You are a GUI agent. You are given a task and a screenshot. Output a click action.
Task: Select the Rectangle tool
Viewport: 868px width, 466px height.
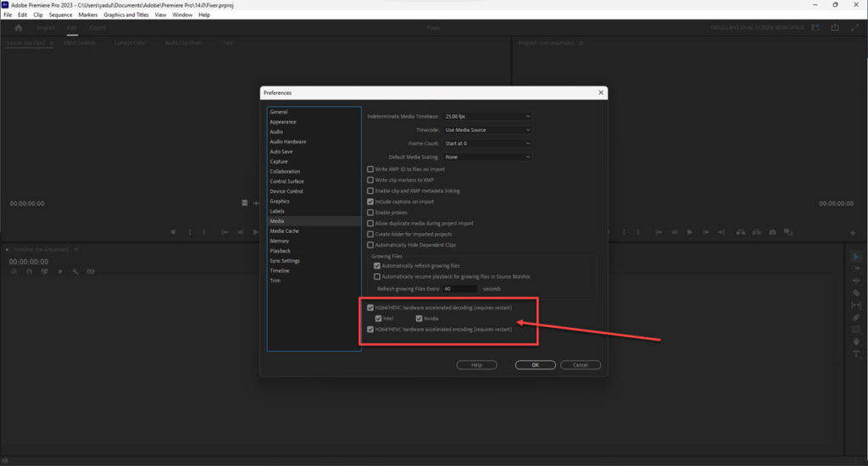[x=856, y=330]
